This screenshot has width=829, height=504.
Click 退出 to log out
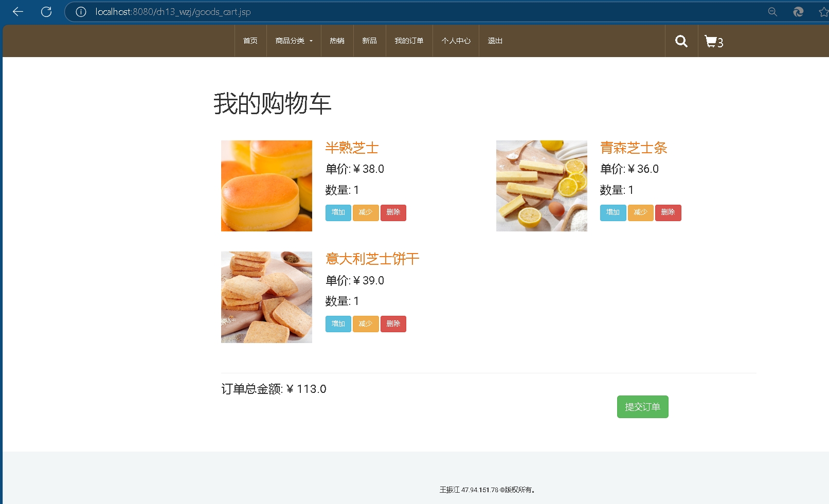click(x=495, y=41)
